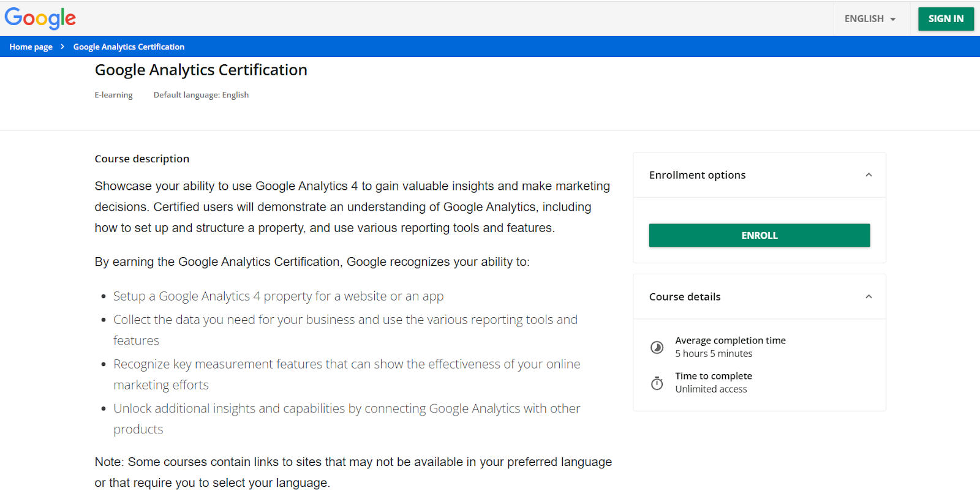Collapse the Course details panel chevron

[x=869, y=297]
